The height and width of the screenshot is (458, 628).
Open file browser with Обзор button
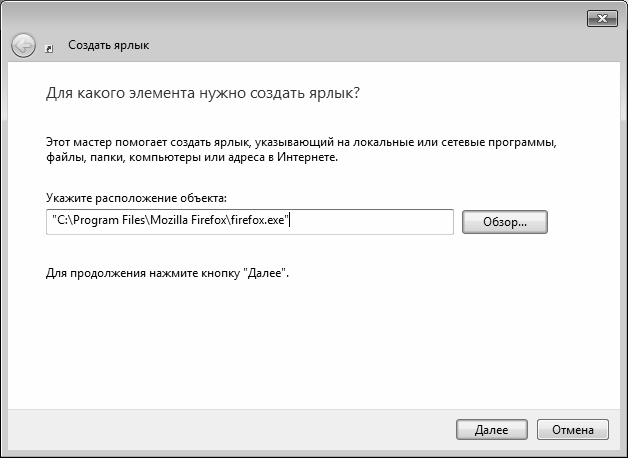[x=505, y=222]
